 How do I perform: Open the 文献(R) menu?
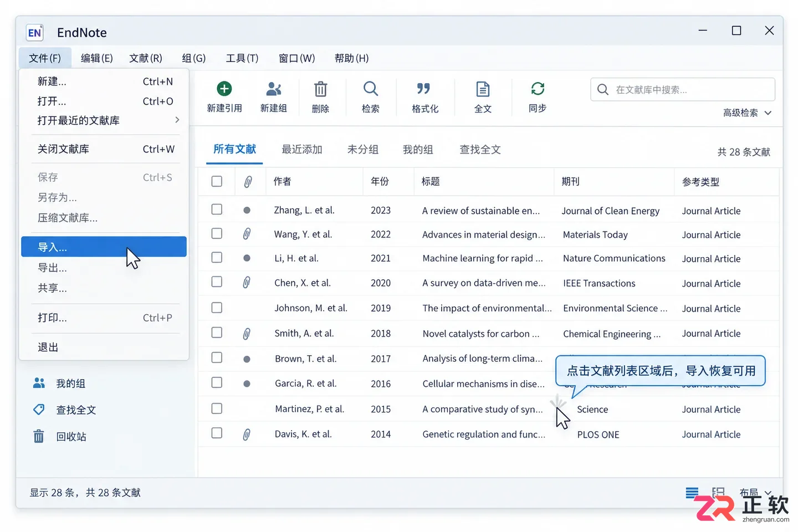[x=146, y=58]
